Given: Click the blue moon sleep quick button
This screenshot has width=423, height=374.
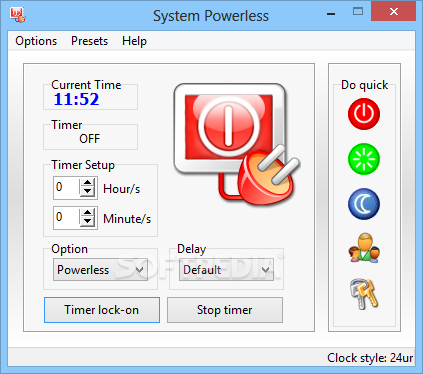Looking at the screenshot, I should pos(364,204).
